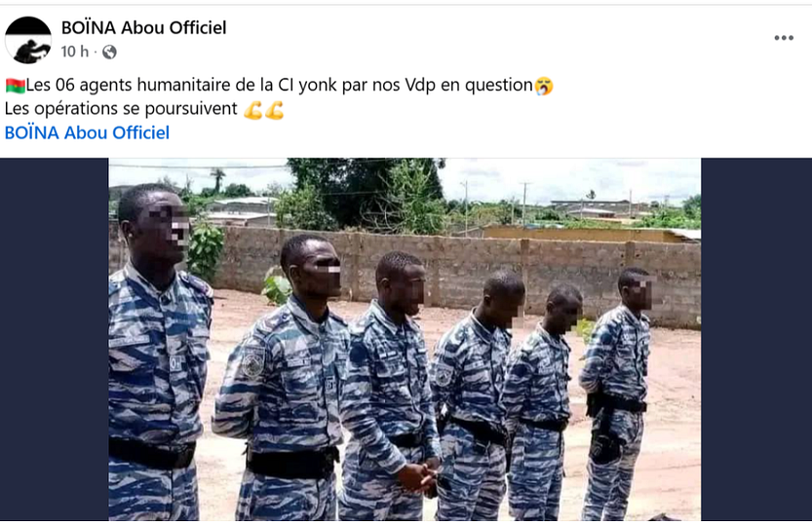Click the 10 h post timestamp
The image size is (812, 523).
pos(74,52)
